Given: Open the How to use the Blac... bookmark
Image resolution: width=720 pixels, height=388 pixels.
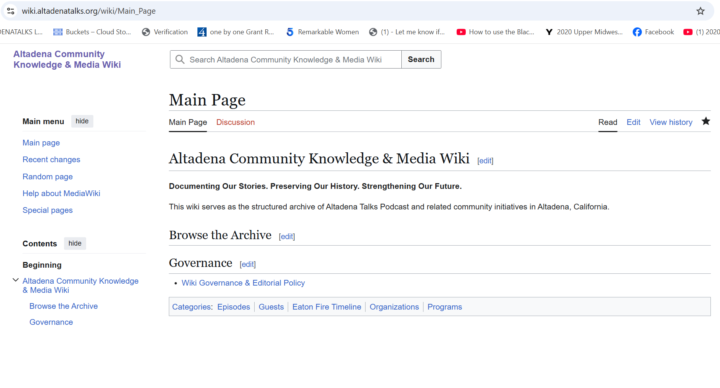Looking at the screenshot, I should [495, 32].
